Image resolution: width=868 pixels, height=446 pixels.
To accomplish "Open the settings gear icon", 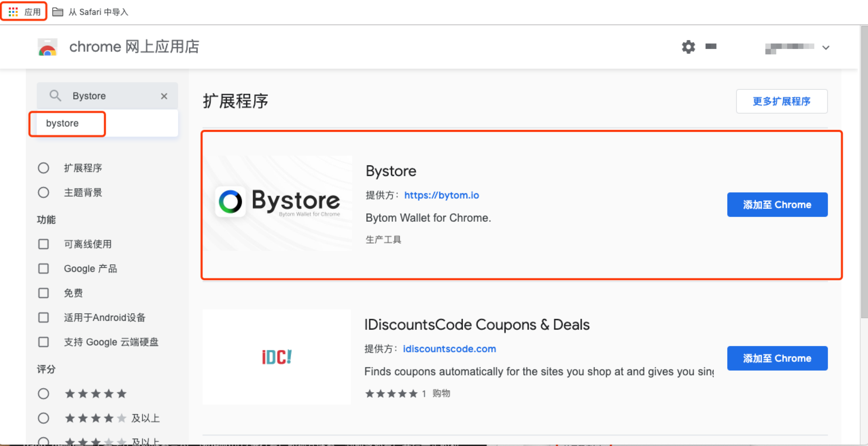I will pyautogui.click(x=688, y=47).
